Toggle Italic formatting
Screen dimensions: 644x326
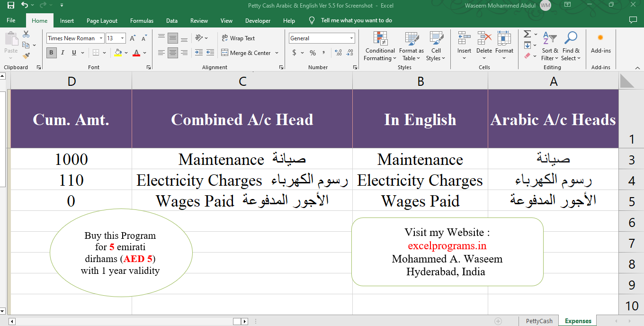coord(63,53)
